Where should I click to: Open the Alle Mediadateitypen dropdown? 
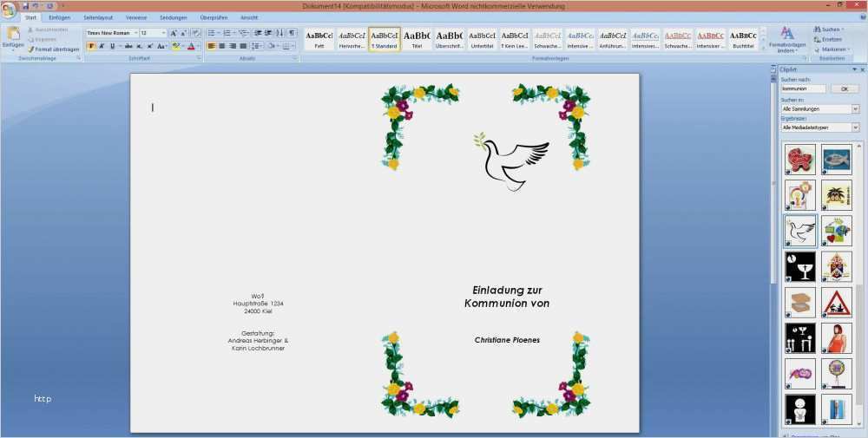point(855,127)
